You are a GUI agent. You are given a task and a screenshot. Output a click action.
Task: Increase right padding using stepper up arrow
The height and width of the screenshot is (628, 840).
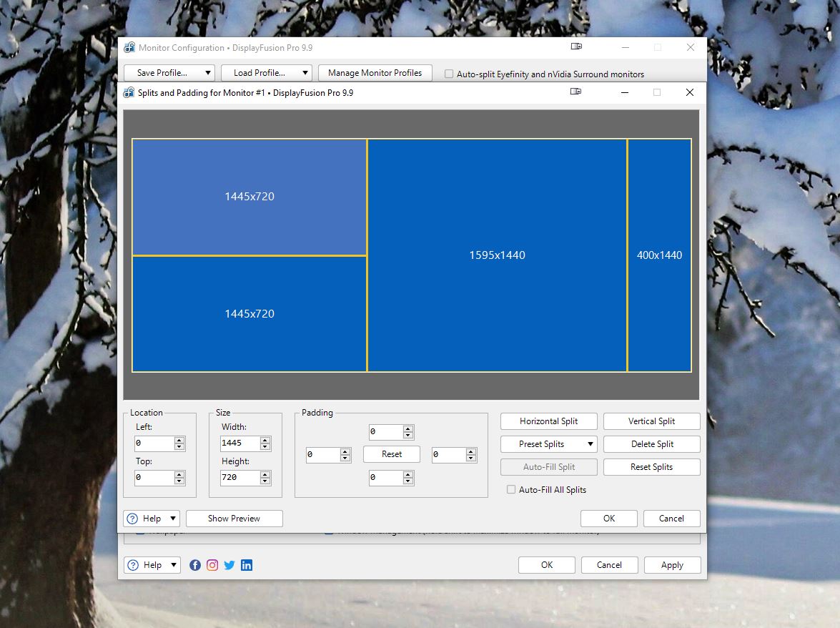click(x=471, y=451)
